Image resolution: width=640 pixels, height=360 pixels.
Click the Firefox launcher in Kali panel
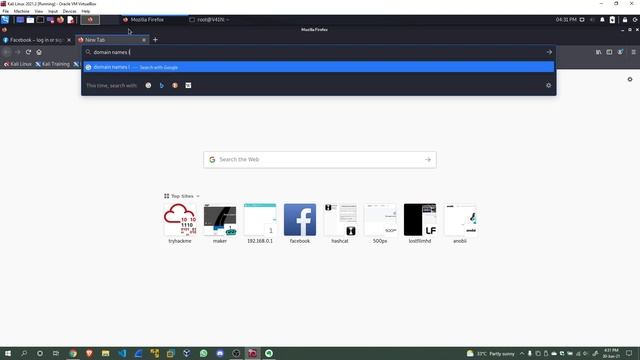[60, 20]
